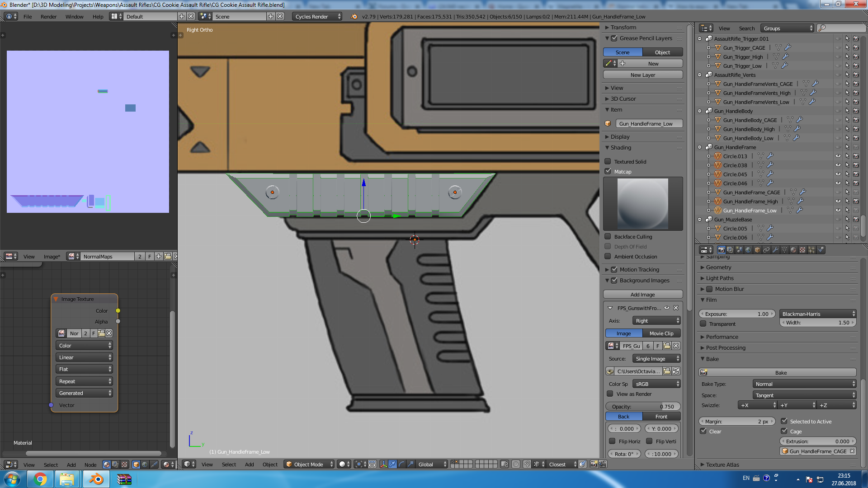Viewport: 868px width, 488px height.
Task: Toggle the 3D manipulator axis icon
Action: point(383,464)
